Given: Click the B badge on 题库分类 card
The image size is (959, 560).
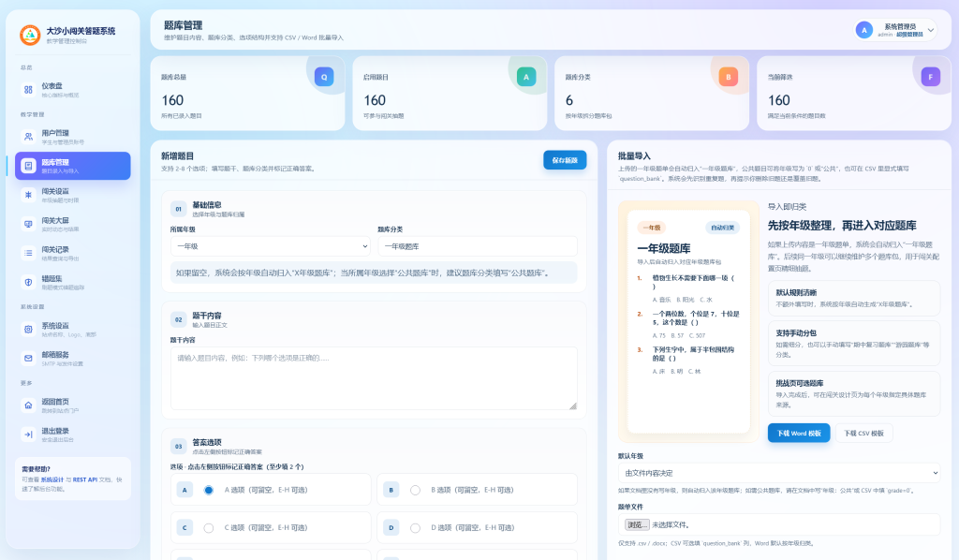Looking at the screenshot, I should 728,77.
